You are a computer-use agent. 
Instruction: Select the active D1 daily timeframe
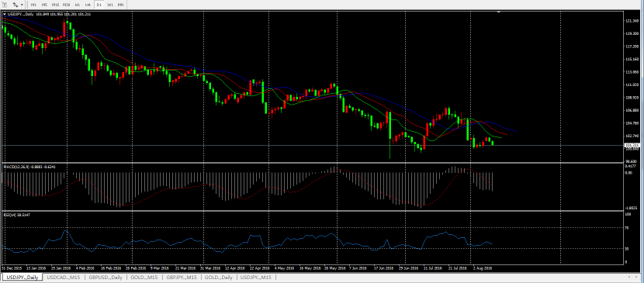point(99,5)
